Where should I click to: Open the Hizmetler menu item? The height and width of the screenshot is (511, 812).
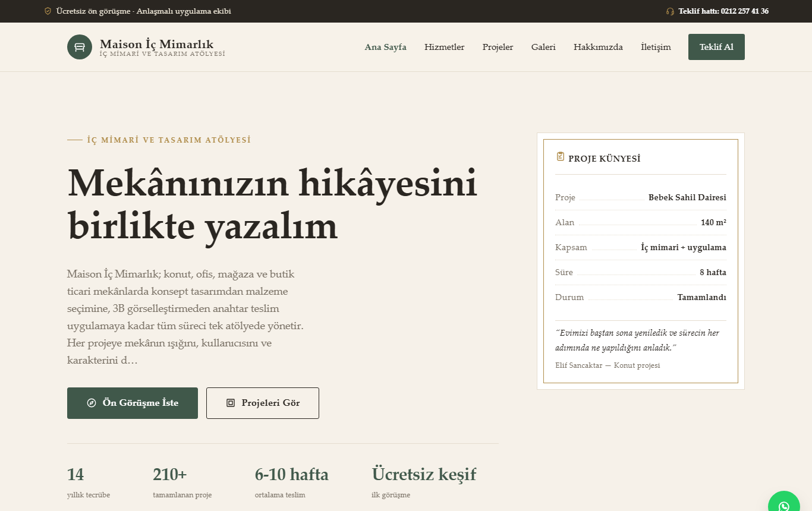(x=445, y=47)
